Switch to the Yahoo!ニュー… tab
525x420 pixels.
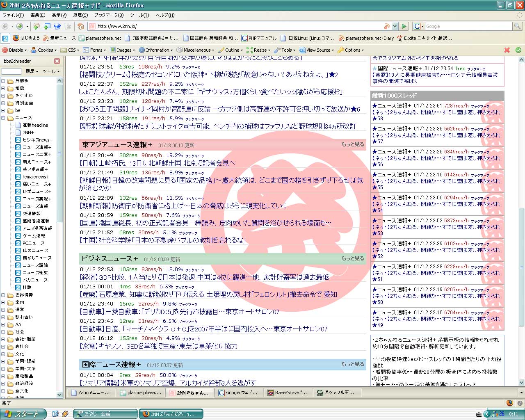click(x=91, y=393)
